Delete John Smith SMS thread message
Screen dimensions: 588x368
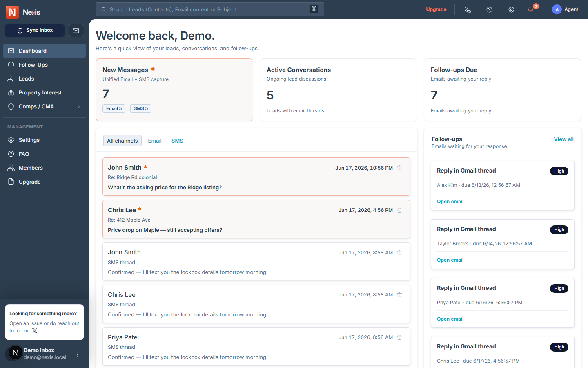point(399,253)
